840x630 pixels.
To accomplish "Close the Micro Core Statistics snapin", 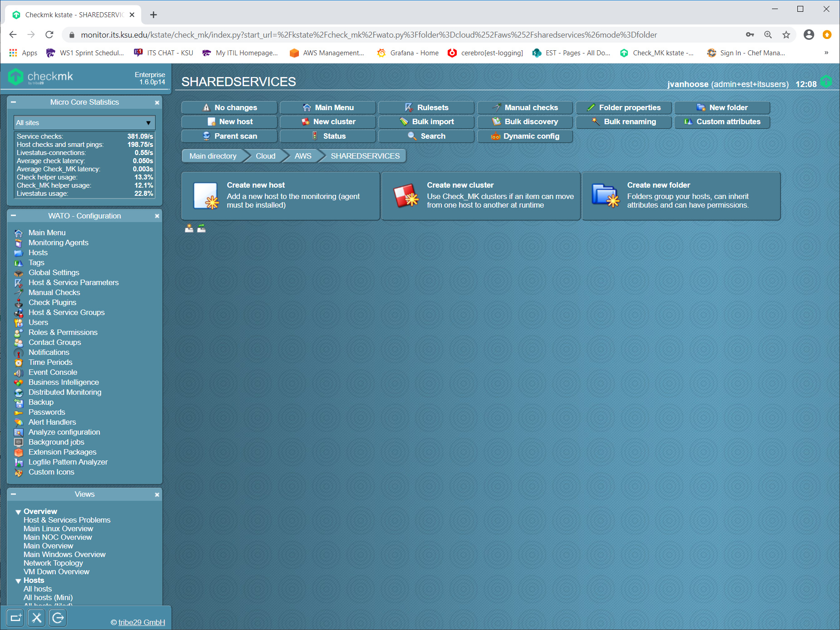I will pos(157,103).
